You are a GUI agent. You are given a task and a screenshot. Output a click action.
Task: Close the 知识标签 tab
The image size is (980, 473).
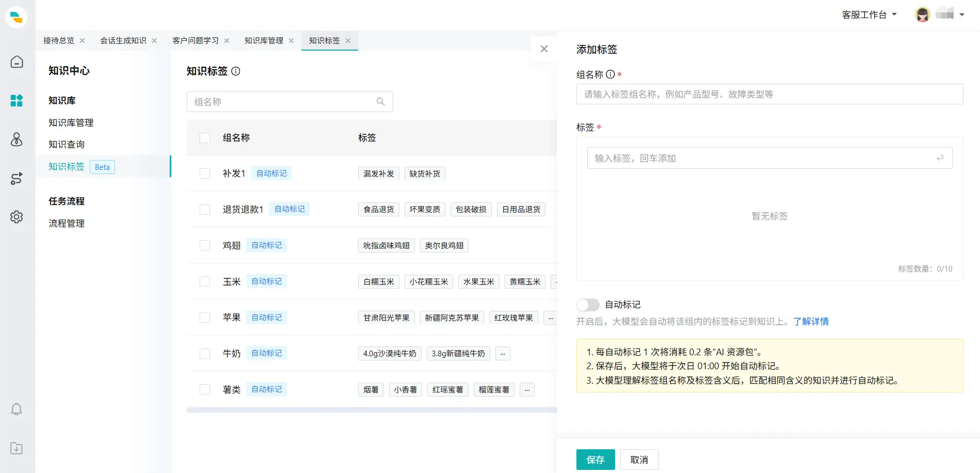click(x=348, y=41)
